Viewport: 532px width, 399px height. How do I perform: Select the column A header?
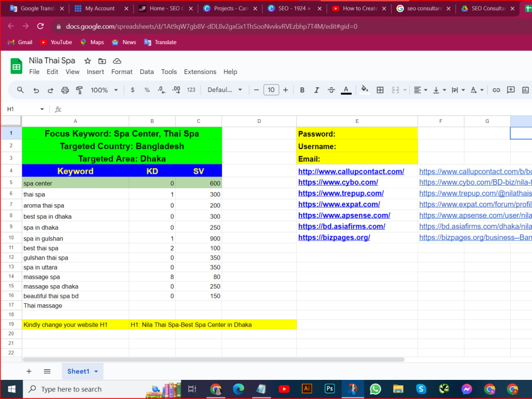[x=76, y=121]
